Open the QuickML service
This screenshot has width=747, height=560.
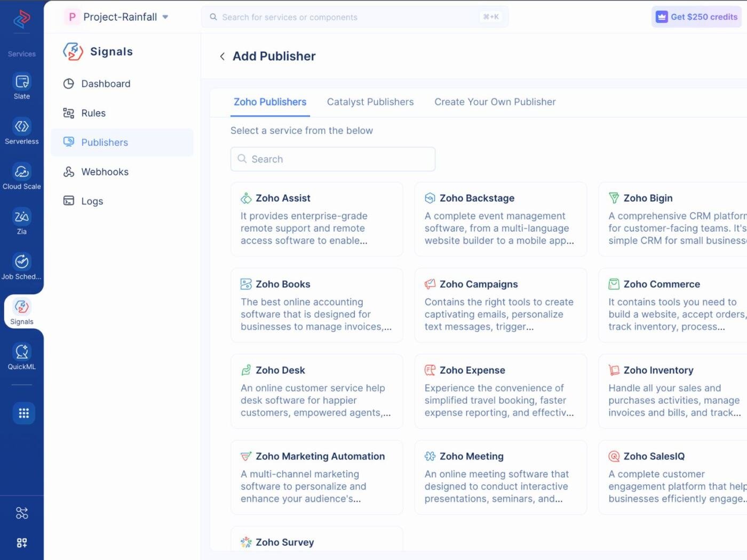[22, 356]
